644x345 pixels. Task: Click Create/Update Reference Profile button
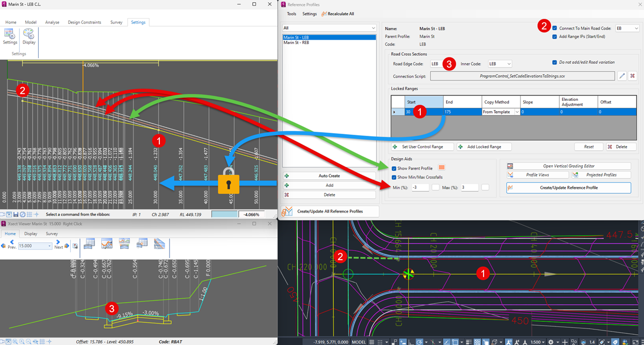coord(568,187)
